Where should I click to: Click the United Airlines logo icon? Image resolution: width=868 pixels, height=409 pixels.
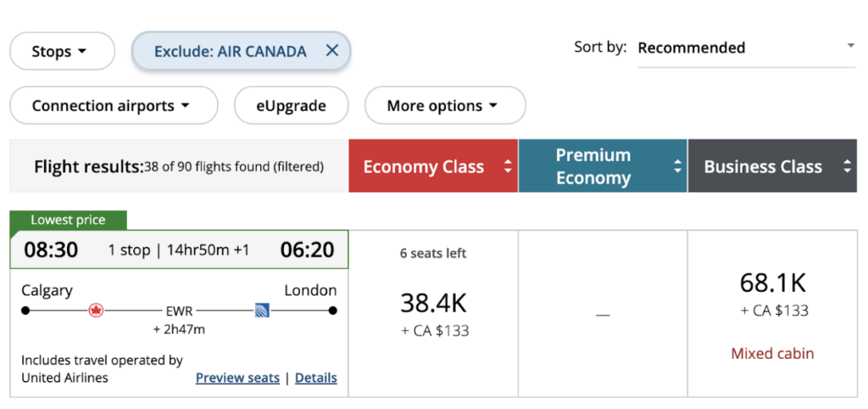pyautogui.click(x=262, y=311)
